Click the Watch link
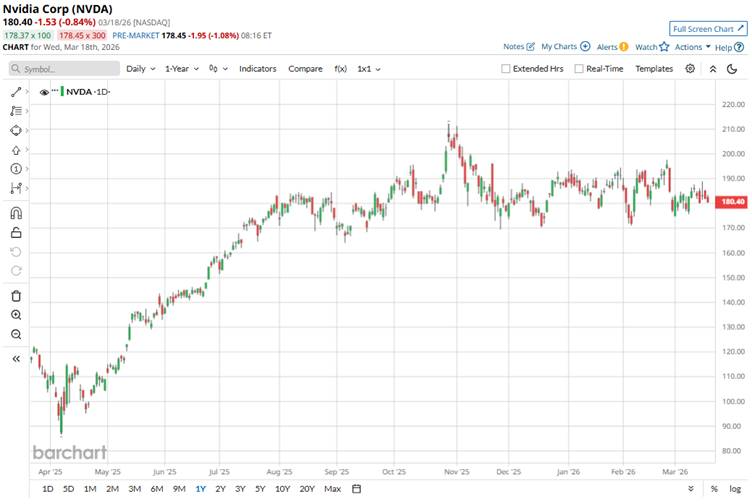Image resolution: width=752 pixels, height=504 pixels. (x=646, y=47)
